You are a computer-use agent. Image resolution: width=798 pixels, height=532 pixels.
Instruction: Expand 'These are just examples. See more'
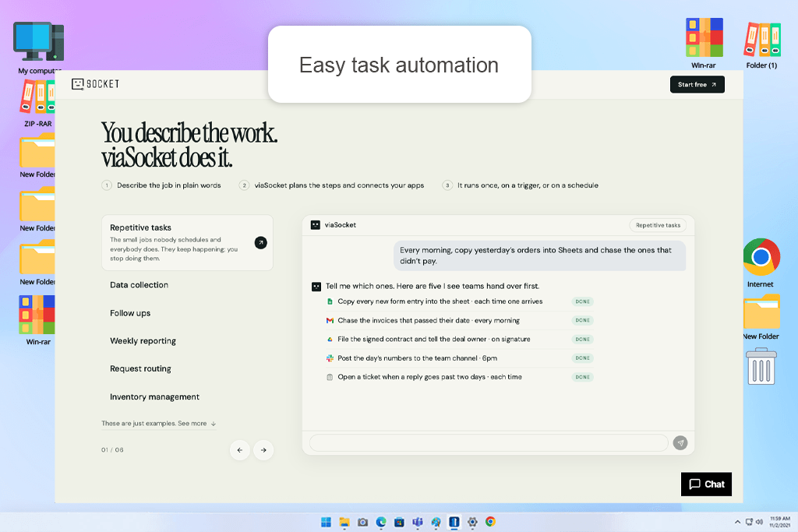[x=159, y=423]
